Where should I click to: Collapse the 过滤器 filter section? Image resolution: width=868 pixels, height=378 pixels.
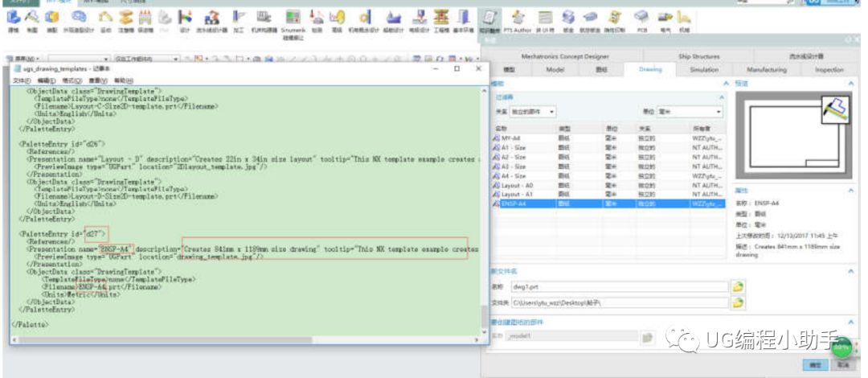click(721, 97)
